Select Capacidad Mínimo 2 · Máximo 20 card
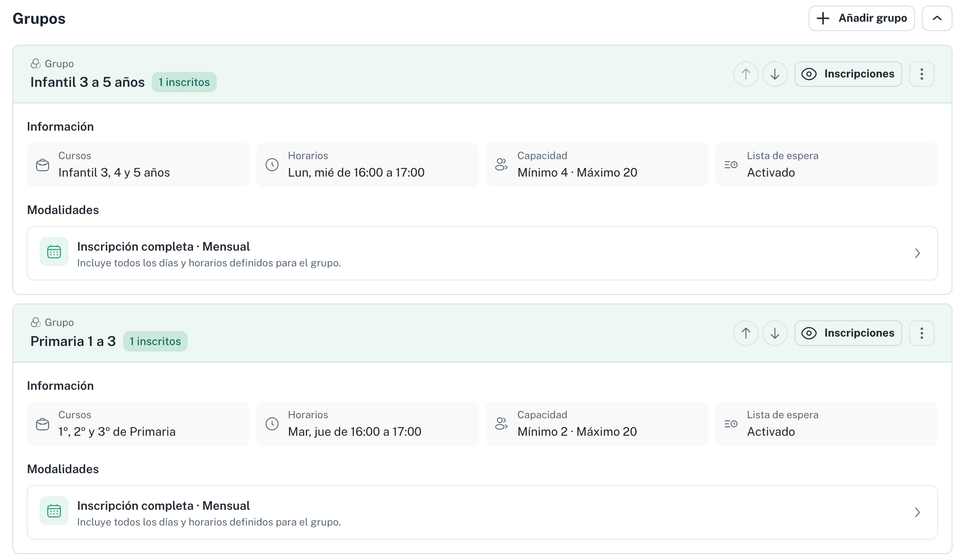 [x=597, y=424]
